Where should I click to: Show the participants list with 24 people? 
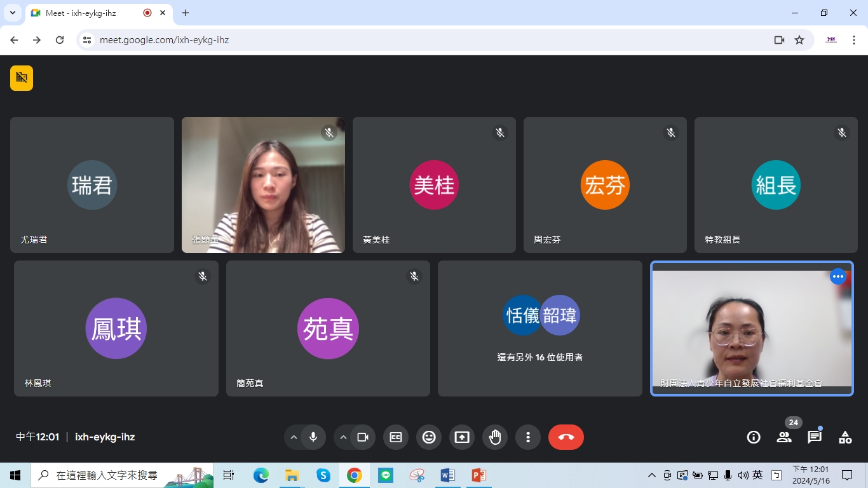784,437
